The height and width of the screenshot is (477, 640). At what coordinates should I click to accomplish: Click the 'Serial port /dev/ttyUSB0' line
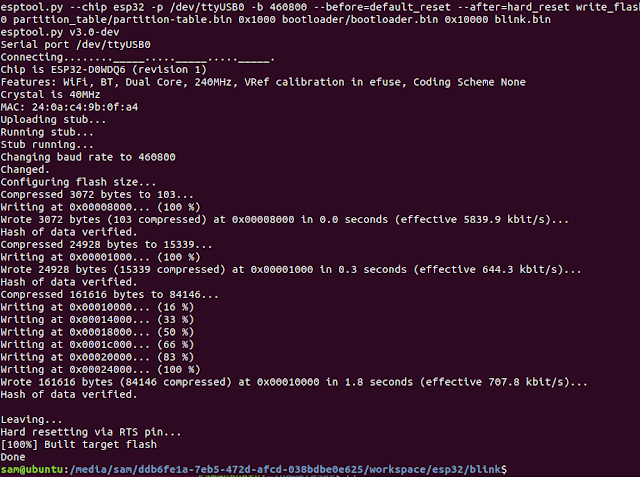click(x=76, y=44)
